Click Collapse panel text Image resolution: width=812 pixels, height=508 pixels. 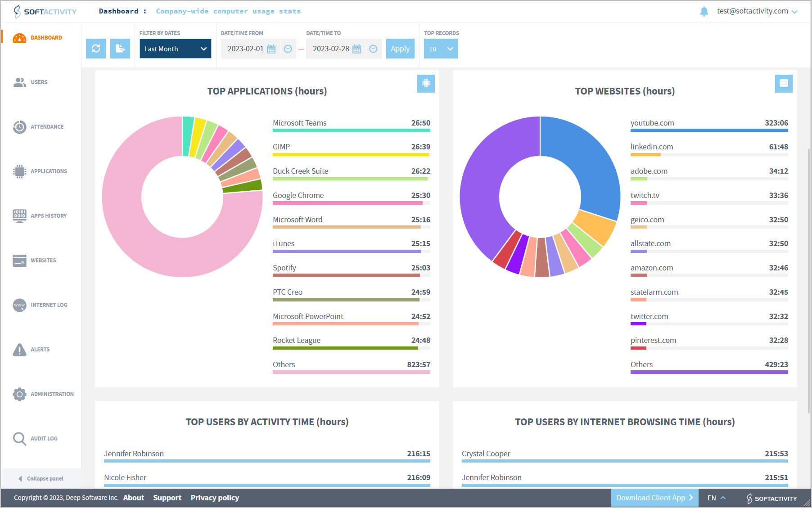45,479
